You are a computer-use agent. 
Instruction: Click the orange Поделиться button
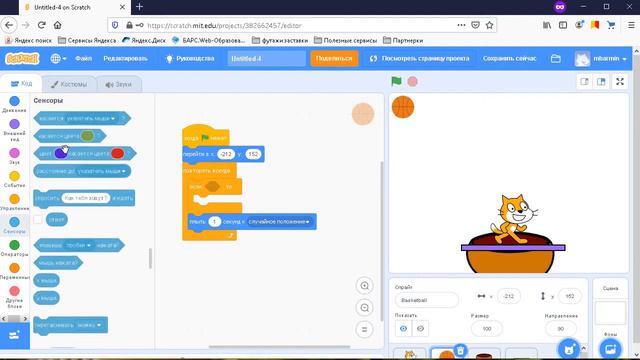coord(334,58)
